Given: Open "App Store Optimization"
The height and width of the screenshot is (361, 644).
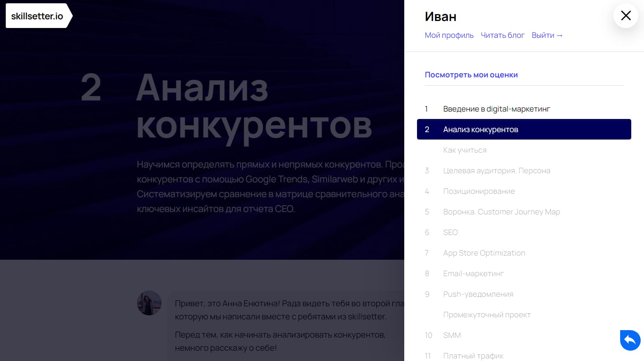Looking at the screenshot, I should point(484,253).
